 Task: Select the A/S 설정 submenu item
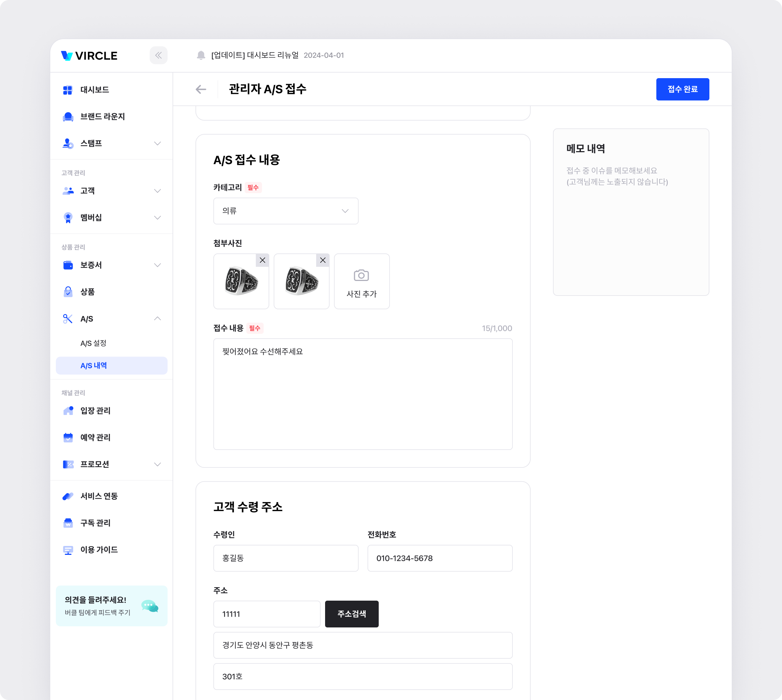point(93,343)
